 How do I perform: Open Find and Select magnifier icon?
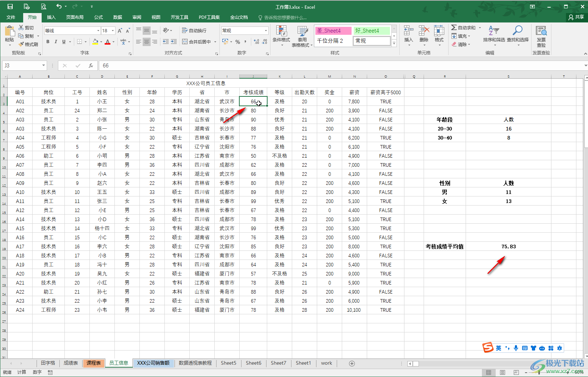coord(517,31)
